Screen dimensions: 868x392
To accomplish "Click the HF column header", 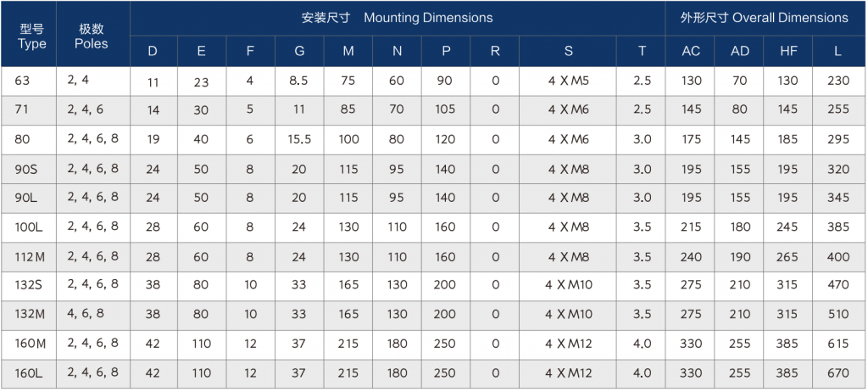I will coord(788,51).
